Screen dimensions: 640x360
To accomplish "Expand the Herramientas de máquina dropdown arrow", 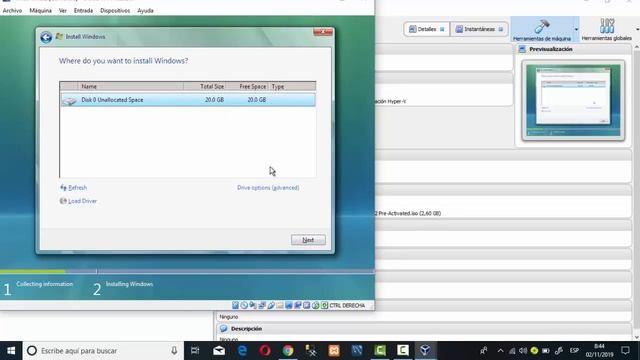I will (x=576, y=29).
